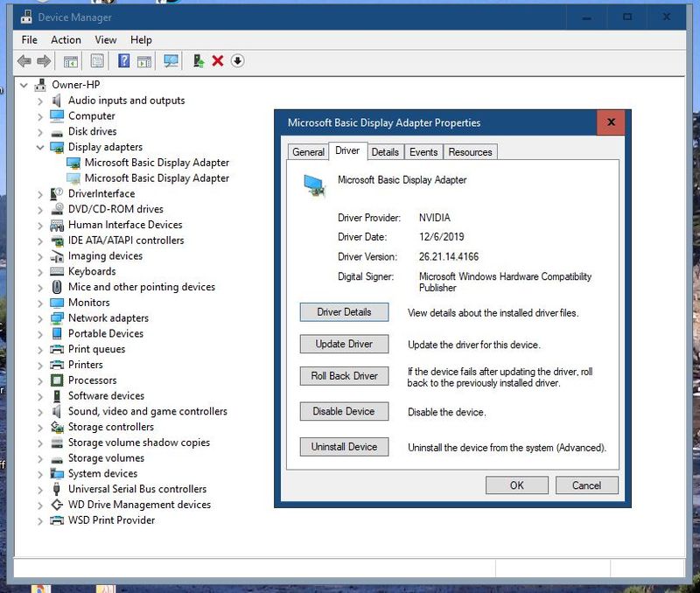Click the Uninstall Device button
Viewport: 700px width, 593px height.
click(344, 447)
